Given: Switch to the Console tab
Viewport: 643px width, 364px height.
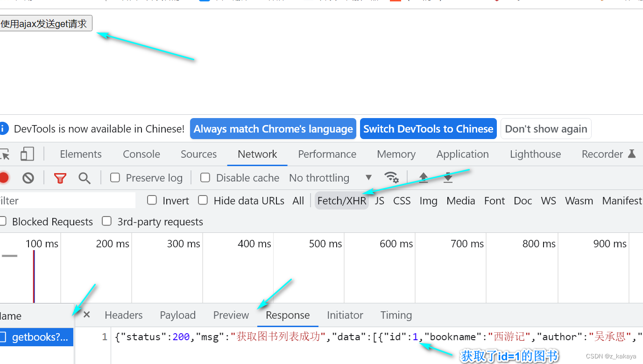Looking at the screenshot, I should coord(141,154).
